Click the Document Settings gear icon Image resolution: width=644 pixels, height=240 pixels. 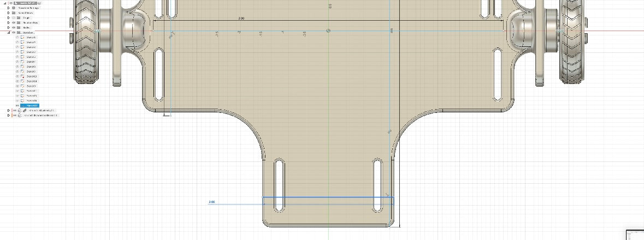pos(14,8)
